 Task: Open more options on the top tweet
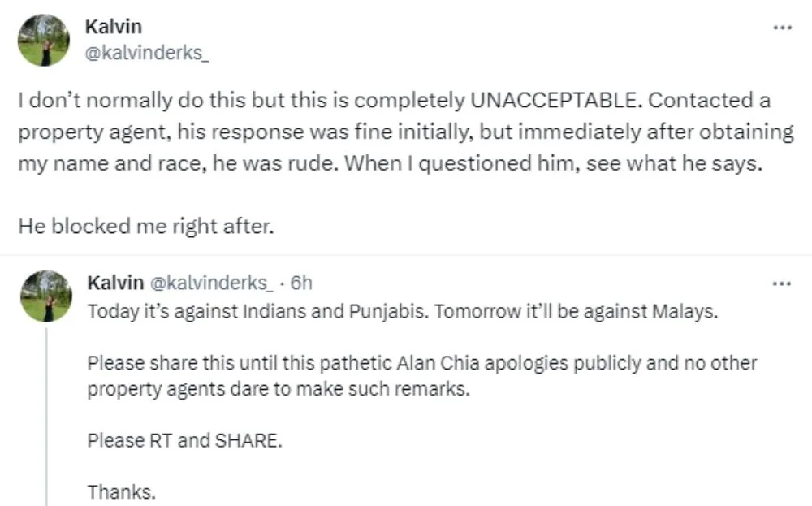(x=781, y=27)
